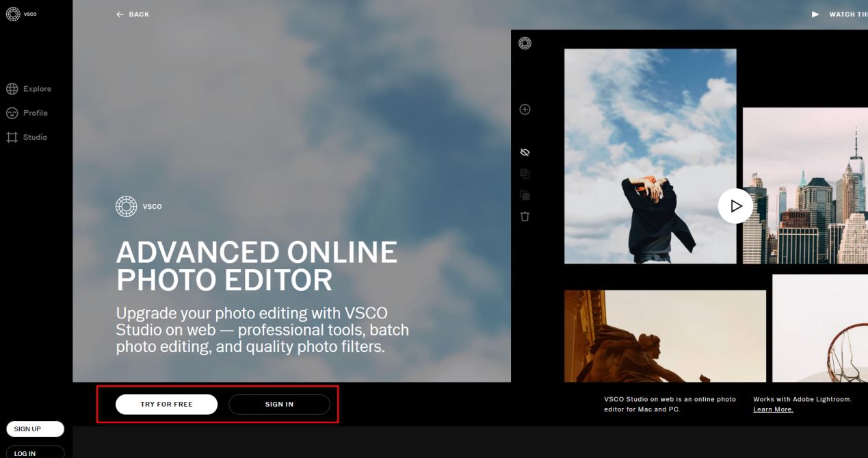This screenshot has height=458, width=868.
Task: Open the Explore globe icon
Action: tap(12, 89)
